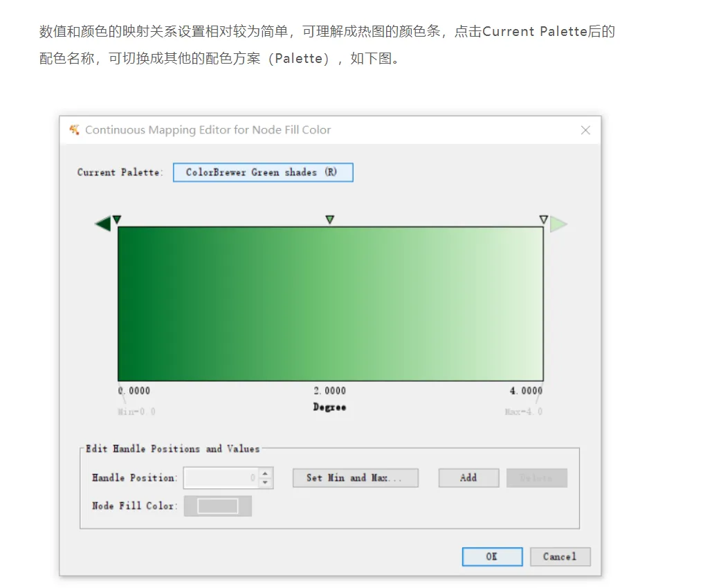Viewport: 703px width, 588px height.
Task: Click the 'Min=0.0' label
Action: [137, 412]
